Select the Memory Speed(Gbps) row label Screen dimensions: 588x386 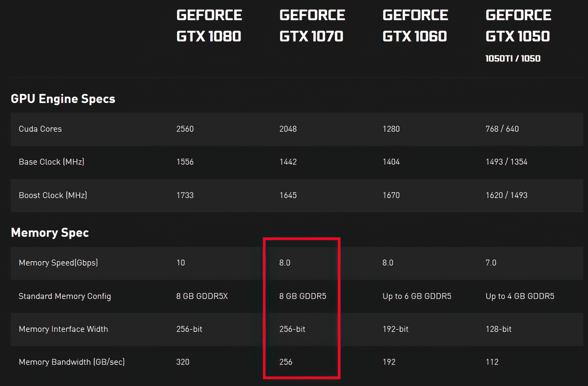pos(58,263)
